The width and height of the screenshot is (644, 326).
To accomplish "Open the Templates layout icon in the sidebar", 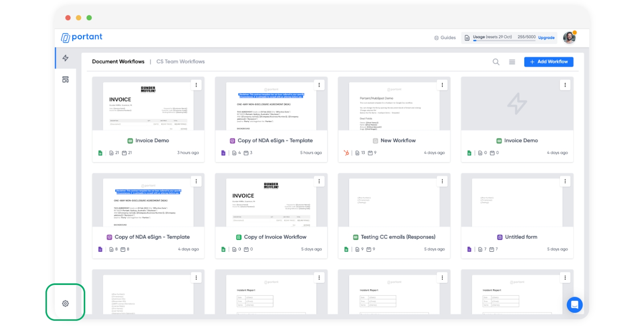I will 65,79.
